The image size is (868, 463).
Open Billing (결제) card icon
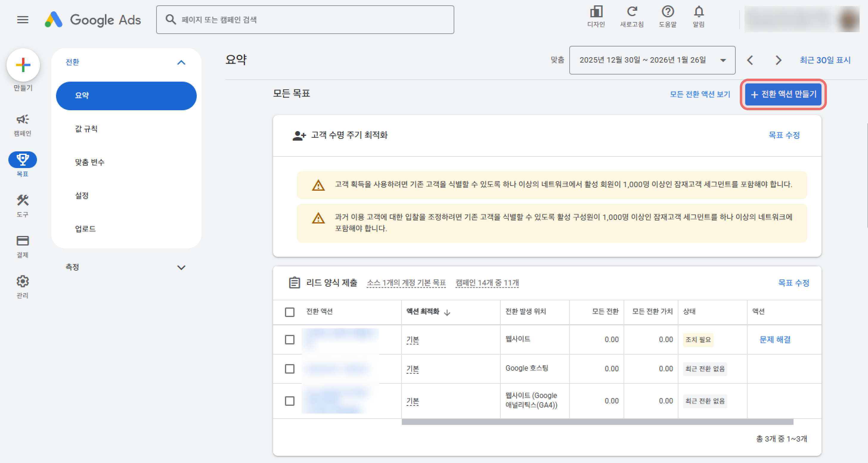click(x=23, y=241)
